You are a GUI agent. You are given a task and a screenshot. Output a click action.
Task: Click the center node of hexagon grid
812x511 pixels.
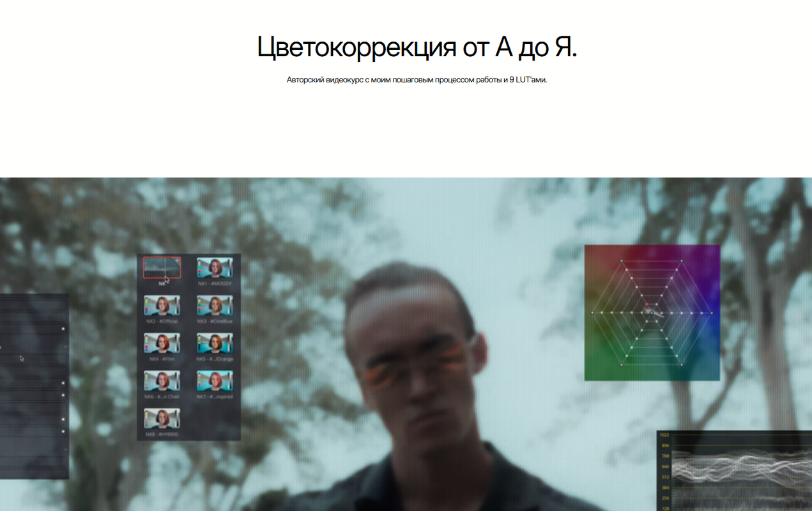pyautogui.click(x=652, y=313)
